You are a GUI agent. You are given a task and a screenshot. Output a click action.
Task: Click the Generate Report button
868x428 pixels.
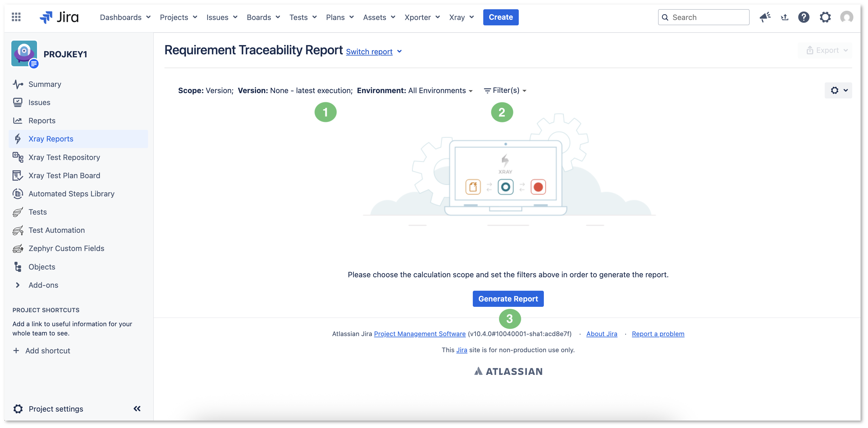click(x=508, y=298)
